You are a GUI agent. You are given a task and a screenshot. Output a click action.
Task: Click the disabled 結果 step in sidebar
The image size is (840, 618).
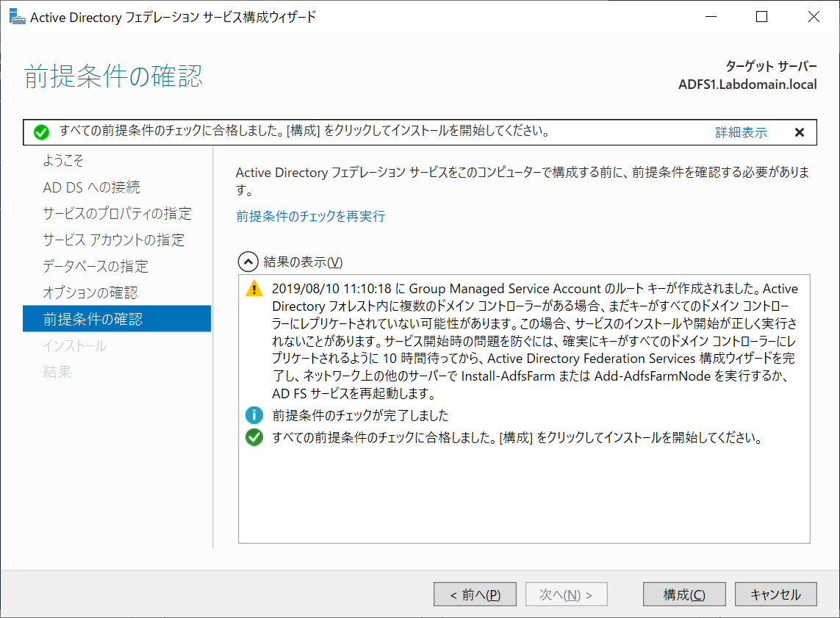tap(57, 372)
